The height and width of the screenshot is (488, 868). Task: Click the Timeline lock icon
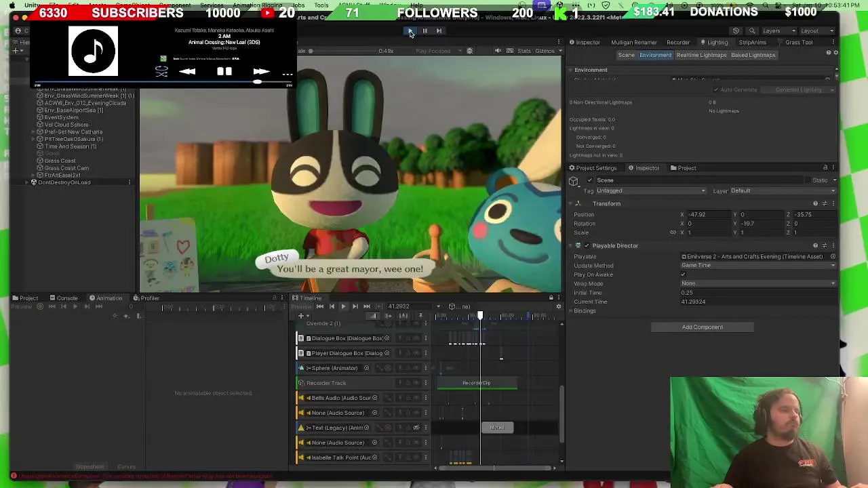551,298
